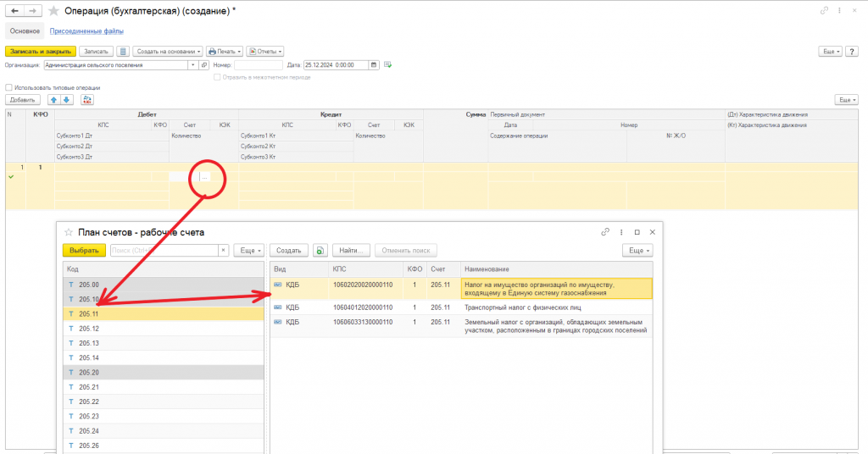Open the Присоединенные файлы link

86,31
